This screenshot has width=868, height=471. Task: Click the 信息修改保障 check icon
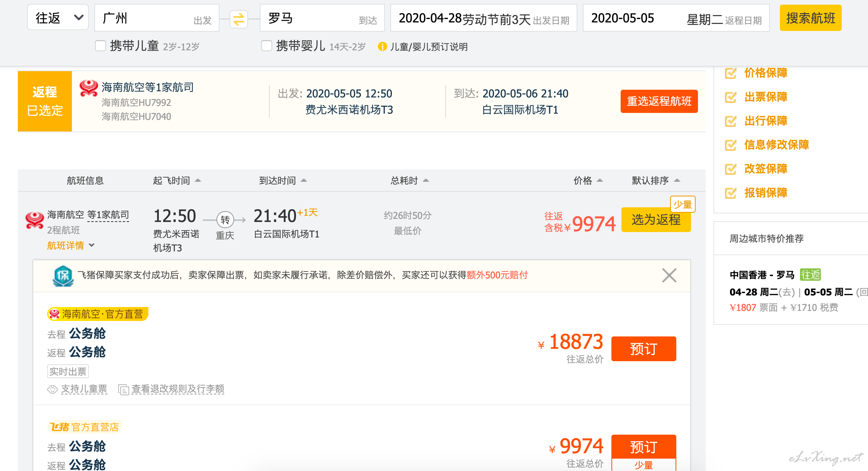pos(730,145)
